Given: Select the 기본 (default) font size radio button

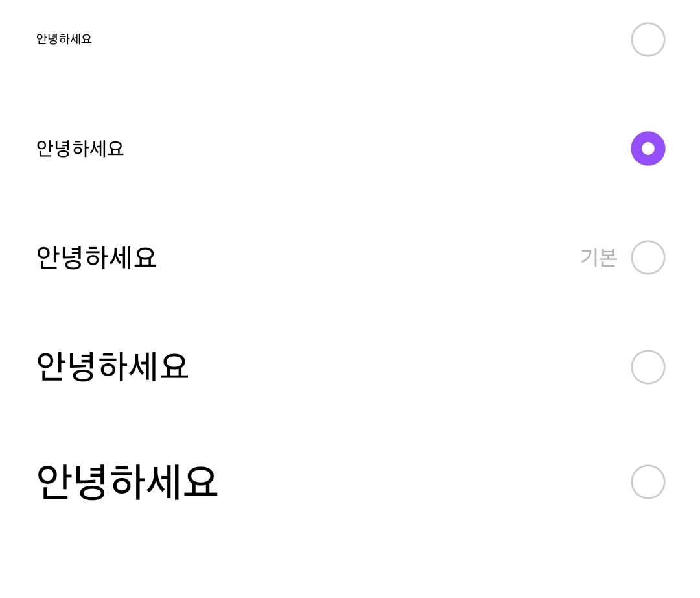Looking at the screenshot, I should point(647,257).
